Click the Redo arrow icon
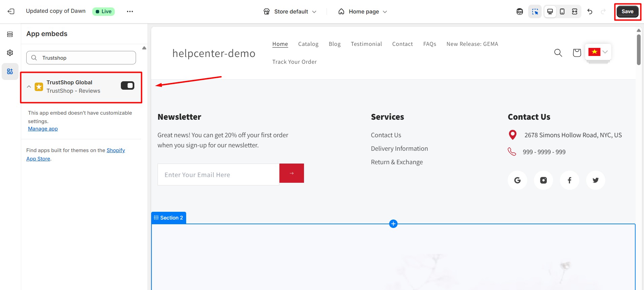 (603, 11)
